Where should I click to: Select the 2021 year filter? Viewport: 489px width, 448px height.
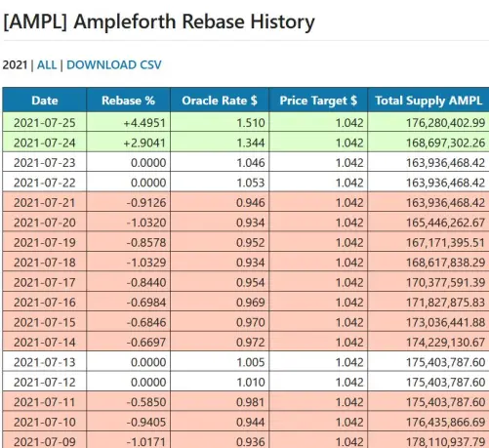click(15, 65)
